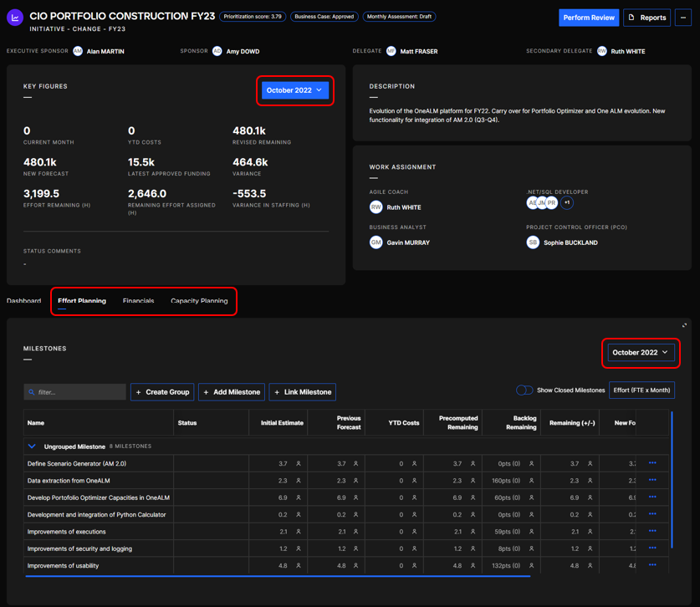Open the actions menu for Define Scenario Generator
The width and height of the screenshot is (700, 607).
[652, 463]
